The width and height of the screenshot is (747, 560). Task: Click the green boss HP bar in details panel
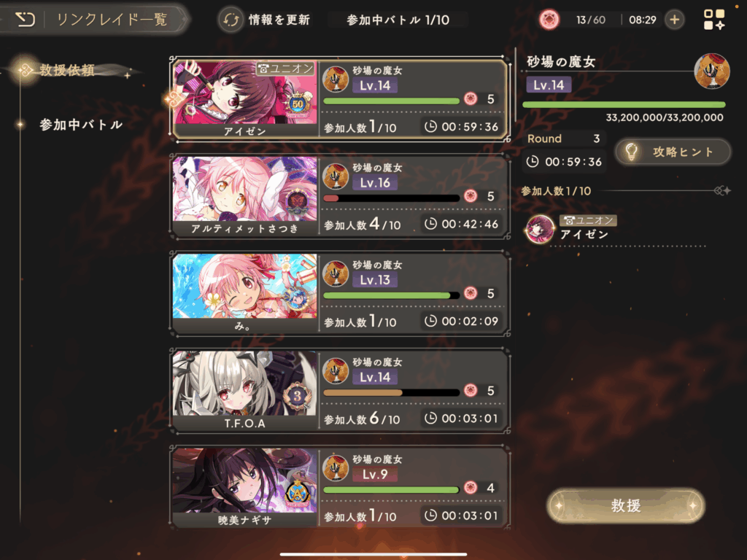click(624, 104)
